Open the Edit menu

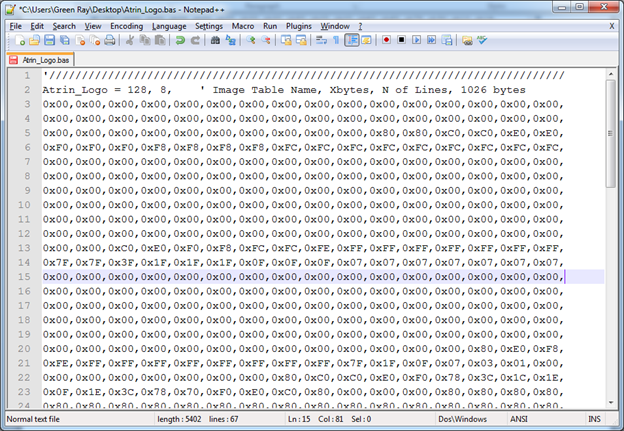[37, 26]
